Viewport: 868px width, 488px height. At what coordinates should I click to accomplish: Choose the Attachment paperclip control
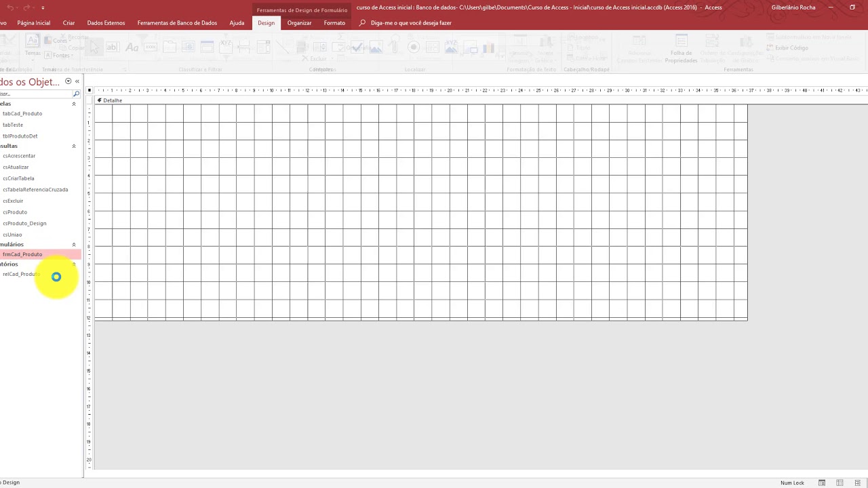[x=395, y=47]
